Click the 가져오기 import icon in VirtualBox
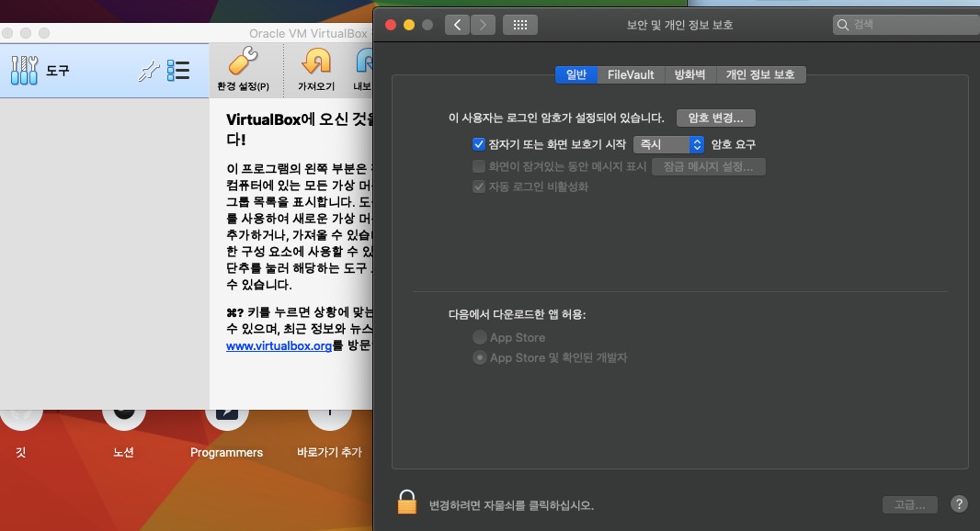Screen dimensions: 980x531 pos(316,62)
